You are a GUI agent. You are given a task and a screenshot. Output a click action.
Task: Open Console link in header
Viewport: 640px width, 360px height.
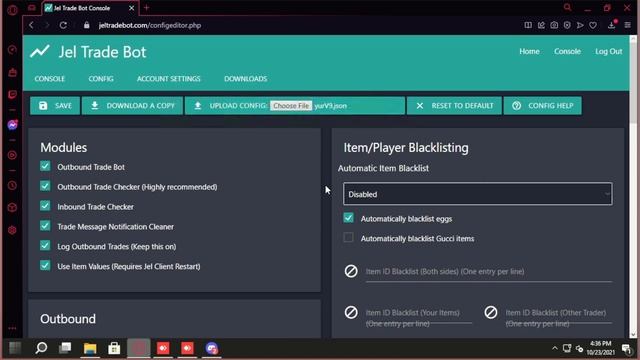coord(567,51)
